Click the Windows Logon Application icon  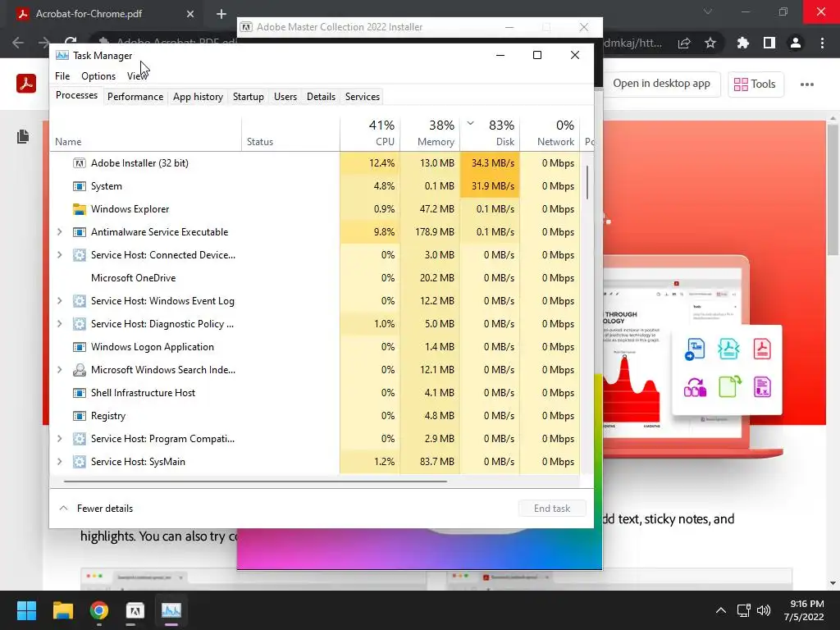[80, 347]
